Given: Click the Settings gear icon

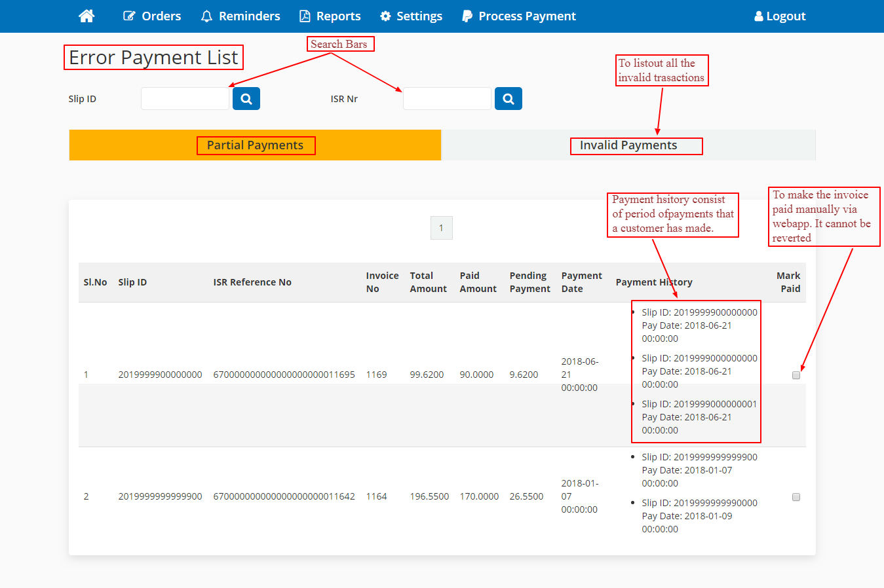Looking at the screenshot, I should pyautogui.click(x=385, y=16).
